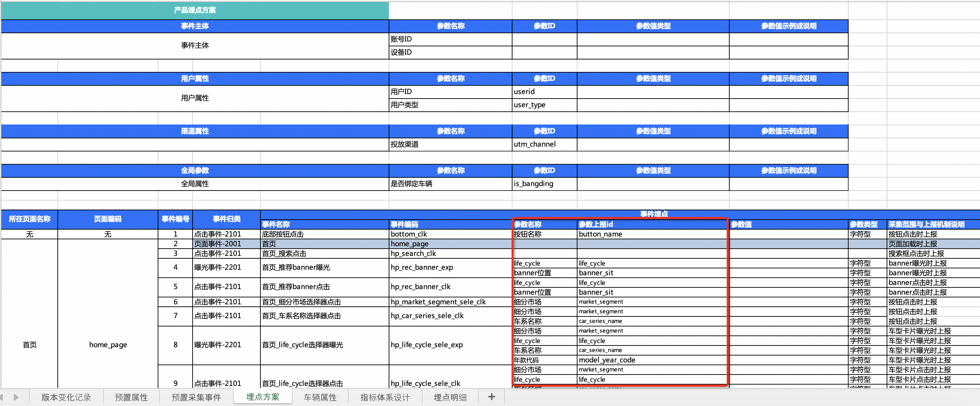The image size is (980, 406).
Task: Click the 事件编号 header cell
Action: click(x=175, y=219)
